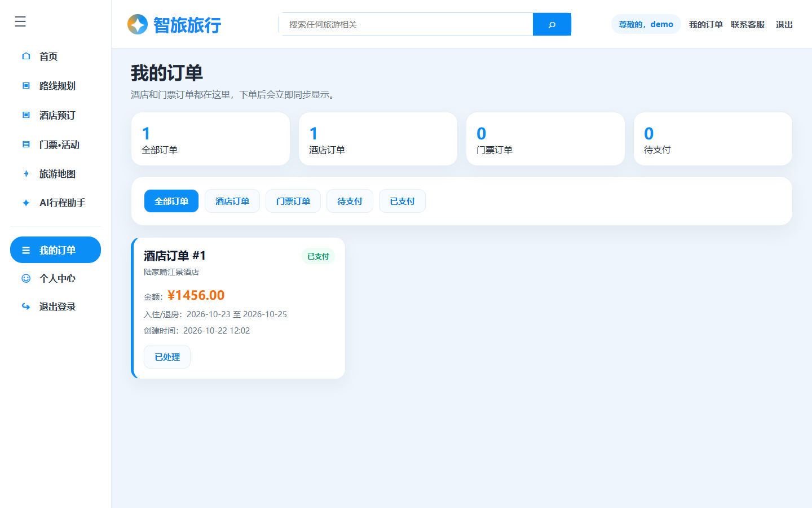The image size is (812, 508).
Task: Click the 入住/退房 dates line
Action: [215, 314]
